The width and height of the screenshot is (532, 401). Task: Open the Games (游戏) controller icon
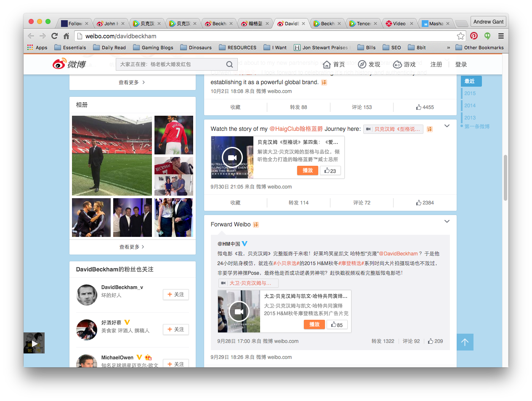[x=397, y=64]
